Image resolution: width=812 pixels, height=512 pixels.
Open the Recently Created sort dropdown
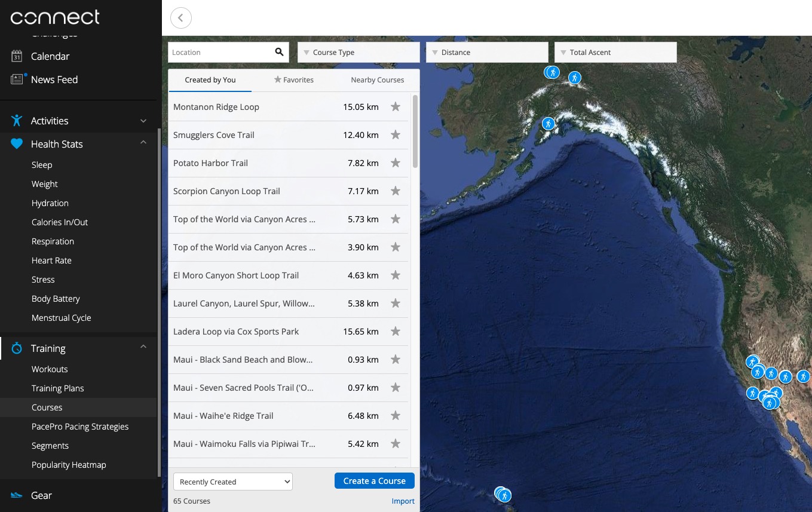(x=232, y=482)
